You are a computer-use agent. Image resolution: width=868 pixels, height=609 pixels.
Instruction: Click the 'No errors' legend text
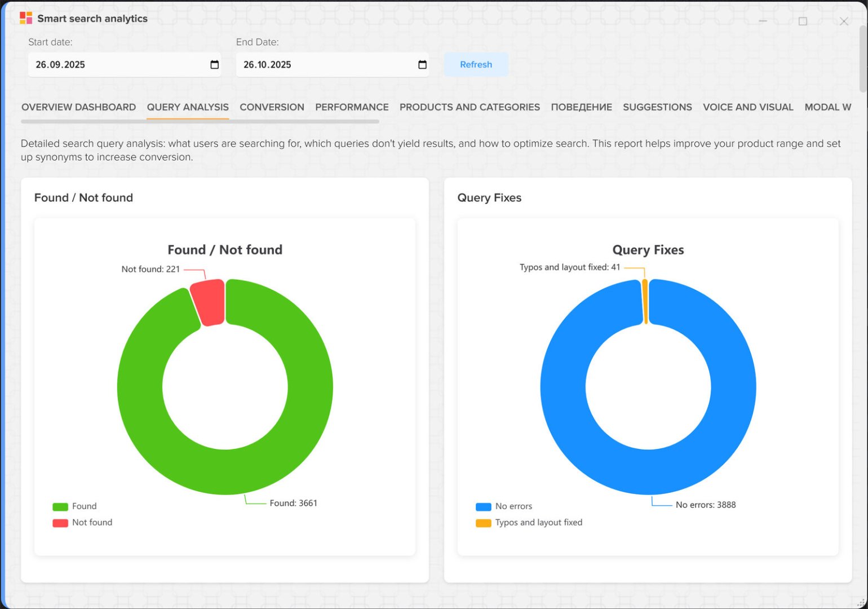click(513, 506)
